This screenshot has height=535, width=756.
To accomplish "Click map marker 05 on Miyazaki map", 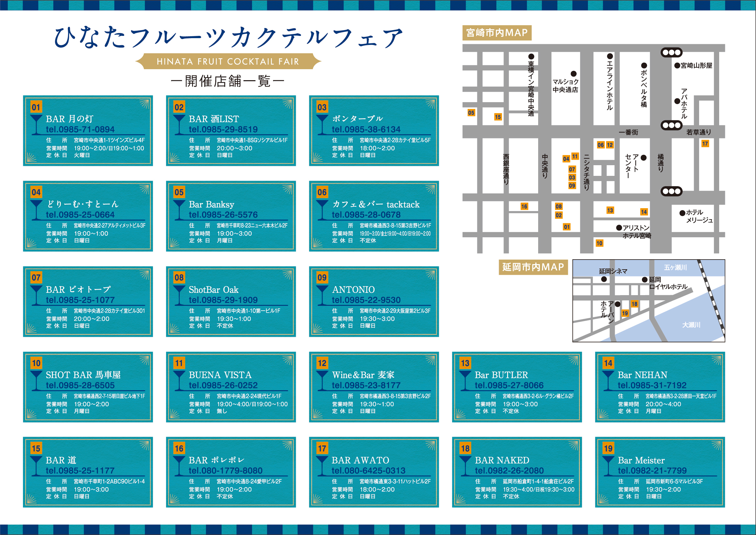I will (x=471, y=113).
